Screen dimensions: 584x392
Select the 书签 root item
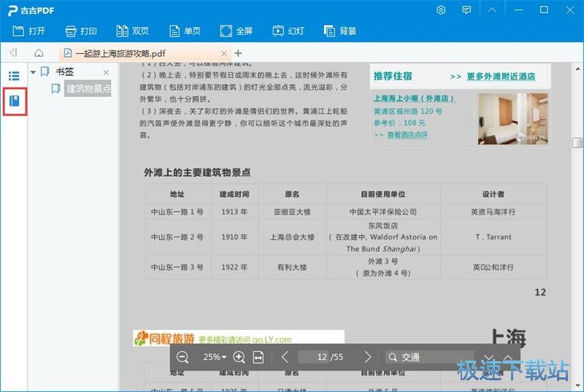point(64,72)
